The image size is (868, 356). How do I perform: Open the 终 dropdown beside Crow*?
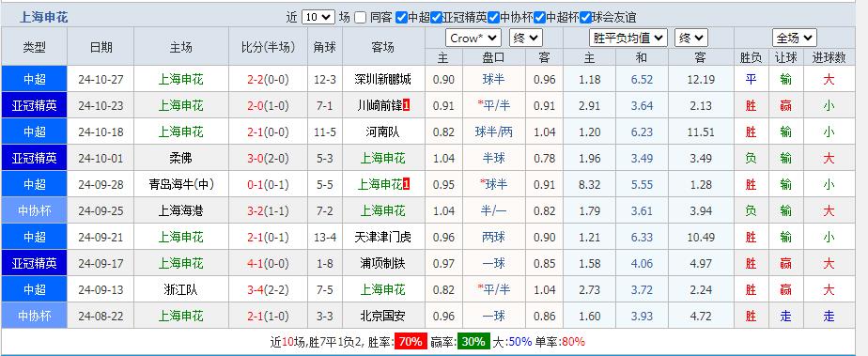tap(526, 39)
